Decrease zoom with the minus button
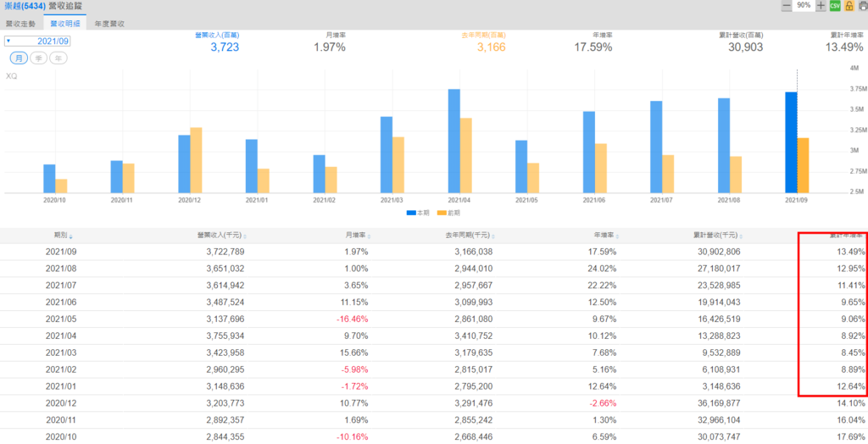Image resolution: width=868 pixels, height=444 pixels. tap(787, 6)
